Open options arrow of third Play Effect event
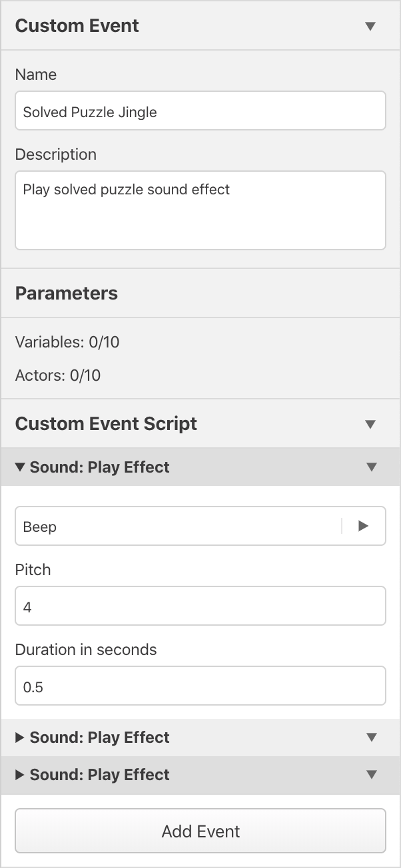This screenshot has height=868, width=401. point(372,775)
